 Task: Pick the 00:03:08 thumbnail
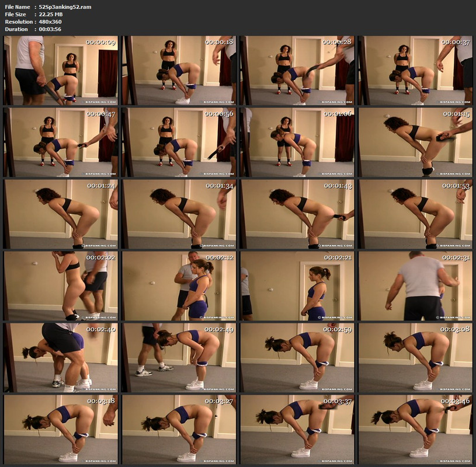point(415,358)
